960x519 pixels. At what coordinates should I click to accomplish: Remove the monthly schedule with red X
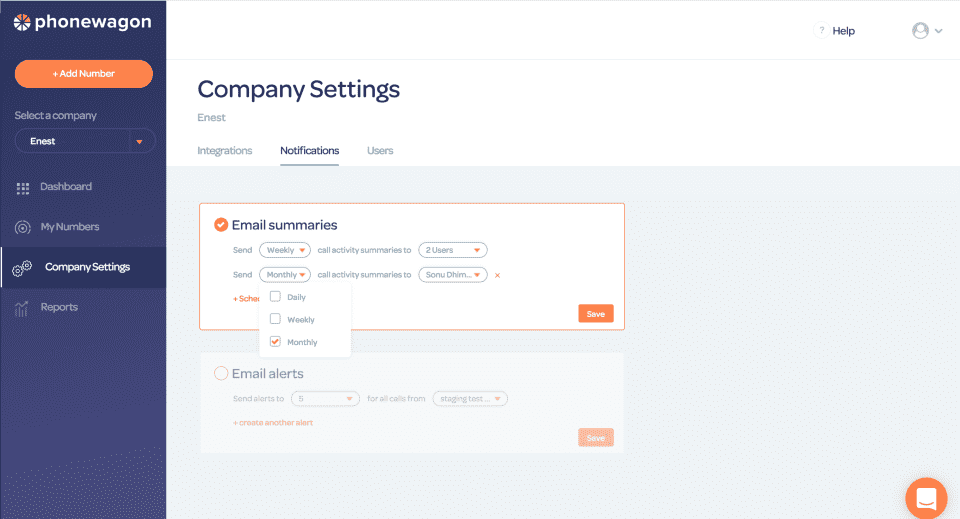(x=497, y=275)
